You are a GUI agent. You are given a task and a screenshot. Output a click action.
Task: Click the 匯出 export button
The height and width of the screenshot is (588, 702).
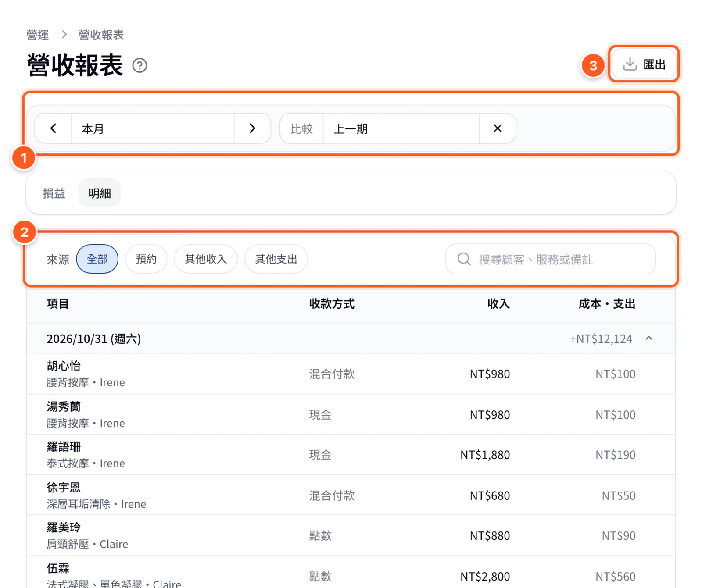tap(644, 64)
